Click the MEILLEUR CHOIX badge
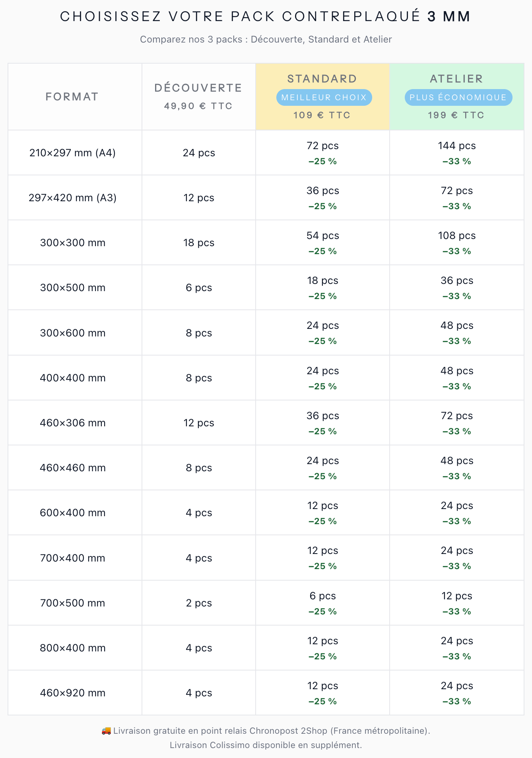 pos(324,97)
